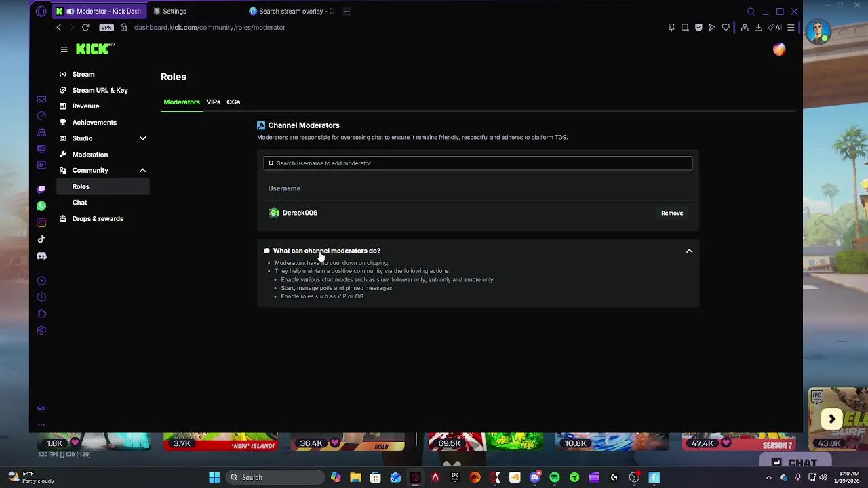Open the Kick profile avatar menu
Viewport: 868px width, 488px height.
click(779, 49)
